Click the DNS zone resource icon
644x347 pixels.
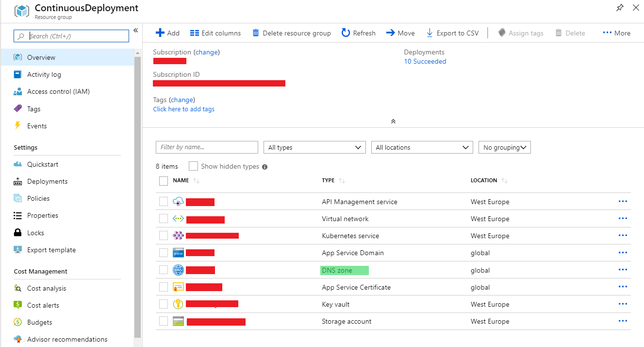179,270
